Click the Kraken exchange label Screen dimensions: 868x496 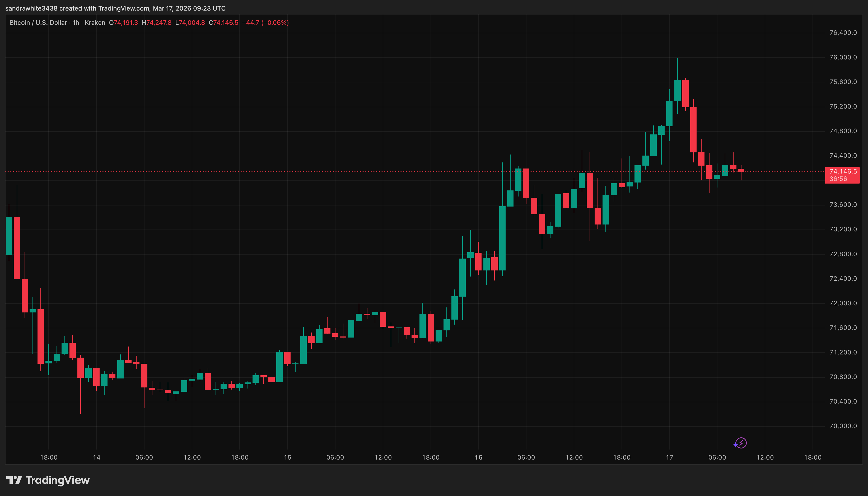(95, 22)
